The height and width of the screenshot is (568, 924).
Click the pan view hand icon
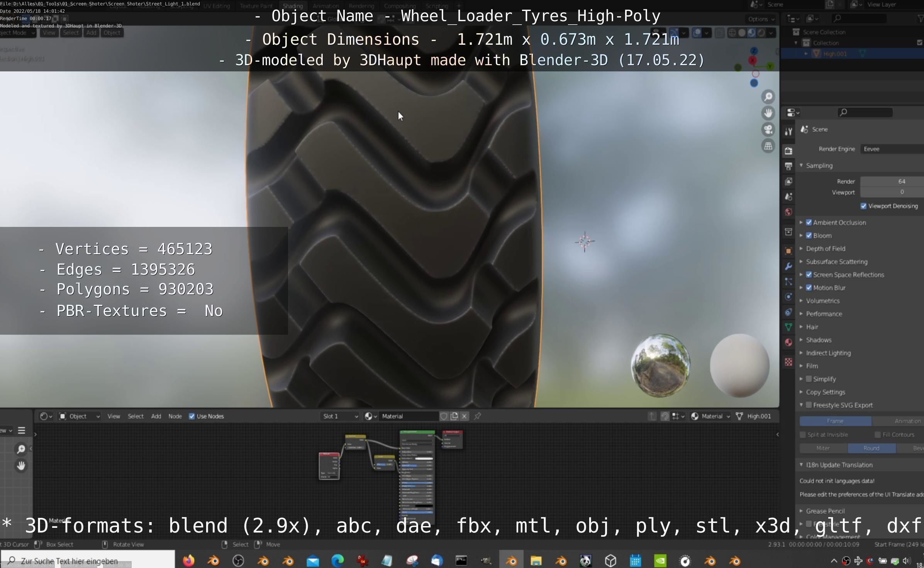coord(768,113)
